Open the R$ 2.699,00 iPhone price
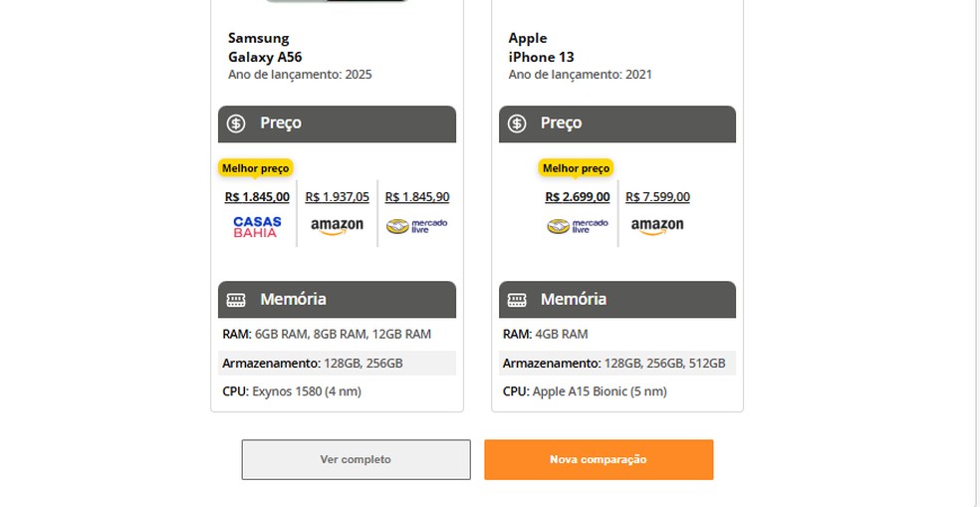Screen dimensions: 980x507 click(x=578, y=197)
